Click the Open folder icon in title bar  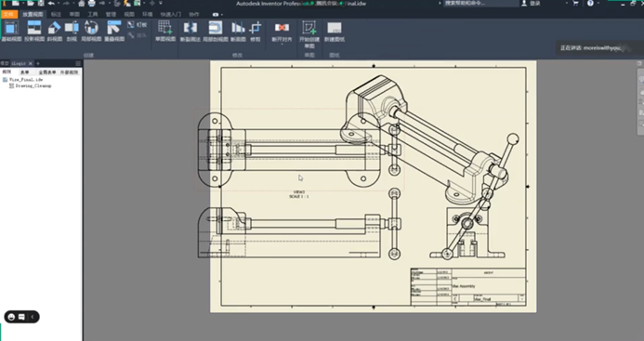point(31,4)
